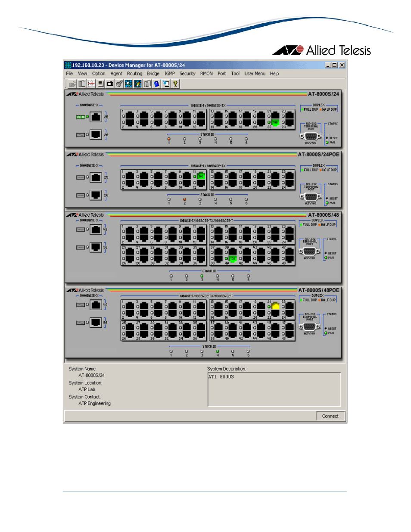Select port 13 on AT-8000S/48 switch
Image resolution: width=411 pixels, height=532 pixels.
point(218,231)
